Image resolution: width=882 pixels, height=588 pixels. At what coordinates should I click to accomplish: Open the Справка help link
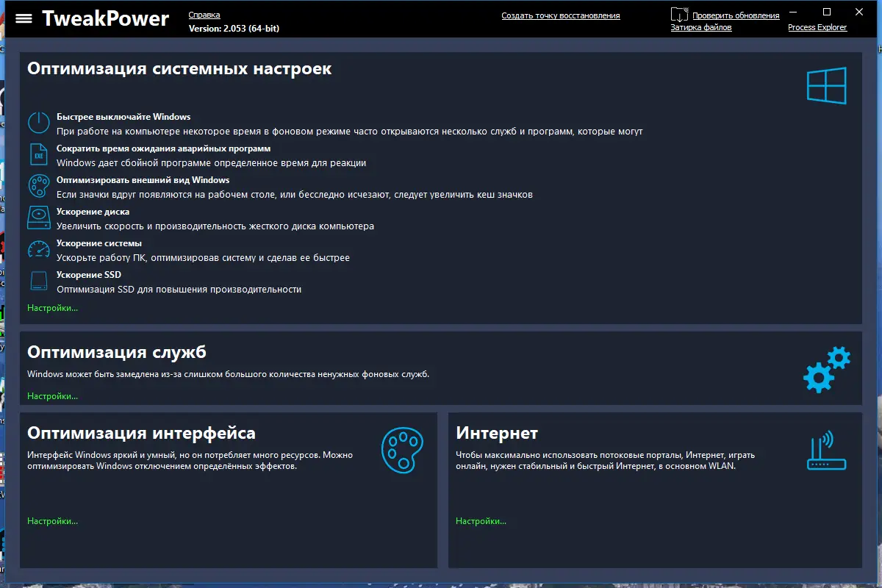pos(204,15)
